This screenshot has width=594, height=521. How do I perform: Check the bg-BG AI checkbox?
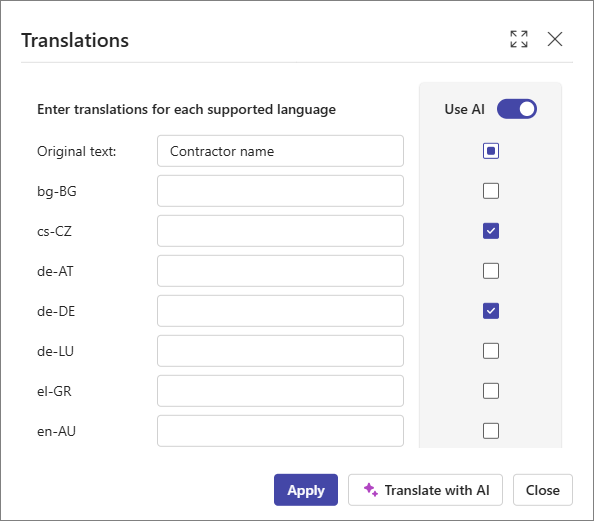(491, 191)
